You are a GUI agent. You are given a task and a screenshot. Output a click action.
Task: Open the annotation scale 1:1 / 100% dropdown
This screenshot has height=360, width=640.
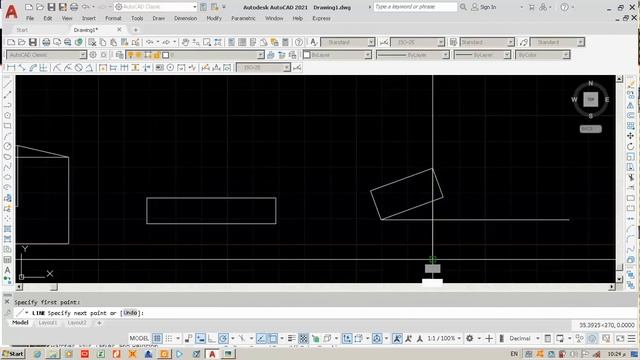[459, 338]
